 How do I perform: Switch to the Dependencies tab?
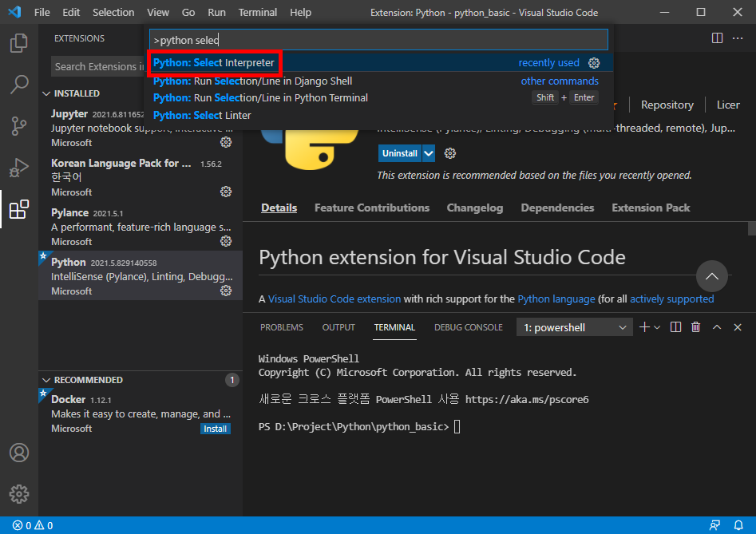(x=557, y=208)
